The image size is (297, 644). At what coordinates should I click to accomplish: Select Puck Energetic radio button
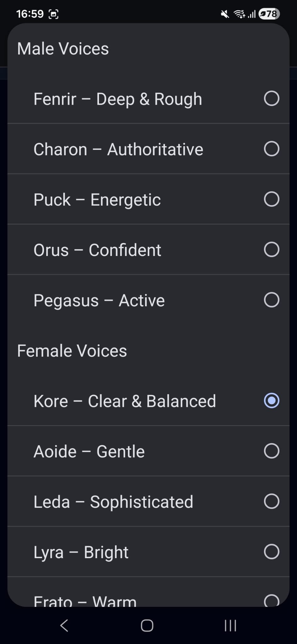coord(272,199)
